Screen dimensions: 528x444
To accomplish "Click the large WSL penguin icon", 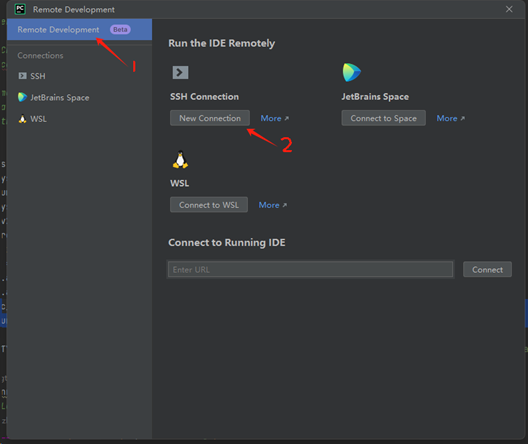I will (x=180, y=159).
